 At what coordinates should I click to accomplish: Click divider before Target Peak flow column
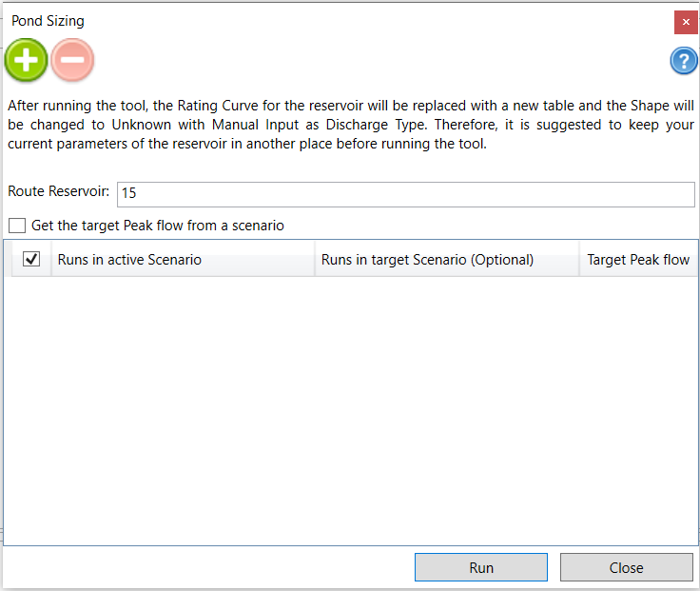pyautogui.click(x=579, y=259)
